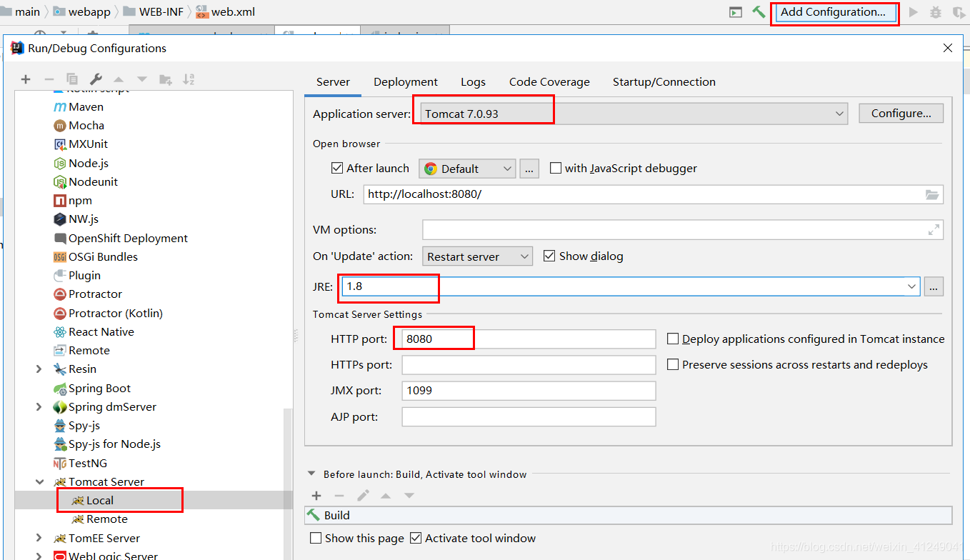Click the AJP port field

[529, 416]
